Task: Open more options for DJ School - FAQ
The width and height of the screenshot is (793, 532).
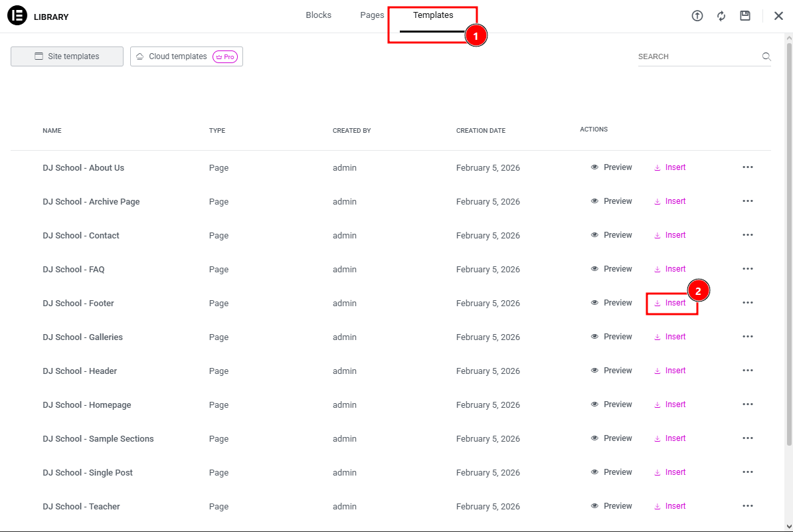Action: tap(747, 269)
